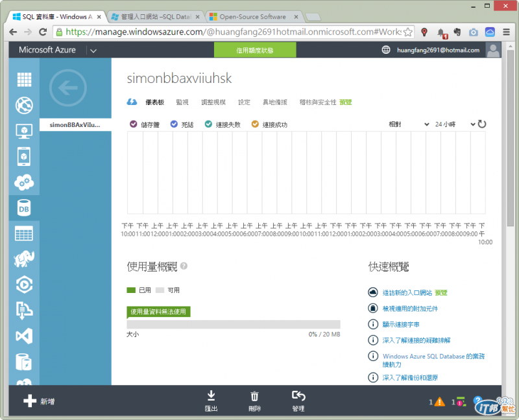Viewport: 519px width, 420px height.
Task: Open Mobile Services phone icon in sidebar
Action: pos(24,156)
